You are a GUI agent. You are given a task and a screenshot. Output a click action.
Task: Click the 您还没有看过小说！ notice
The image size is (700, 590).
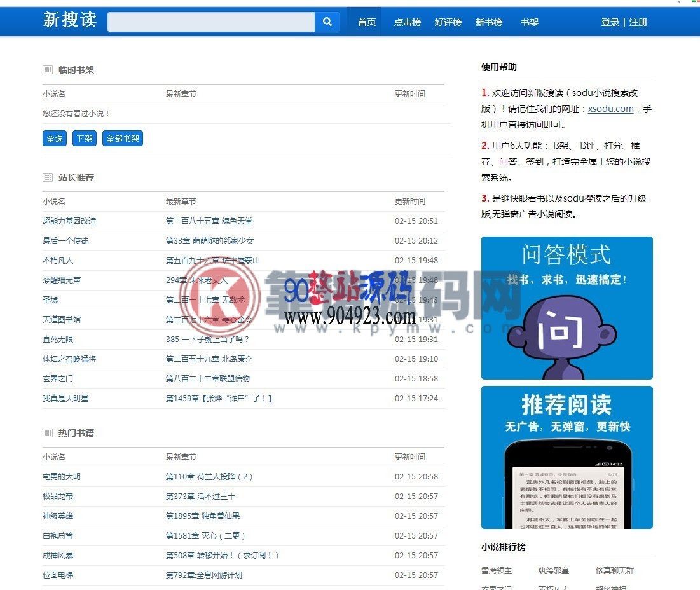coord(76,113)
